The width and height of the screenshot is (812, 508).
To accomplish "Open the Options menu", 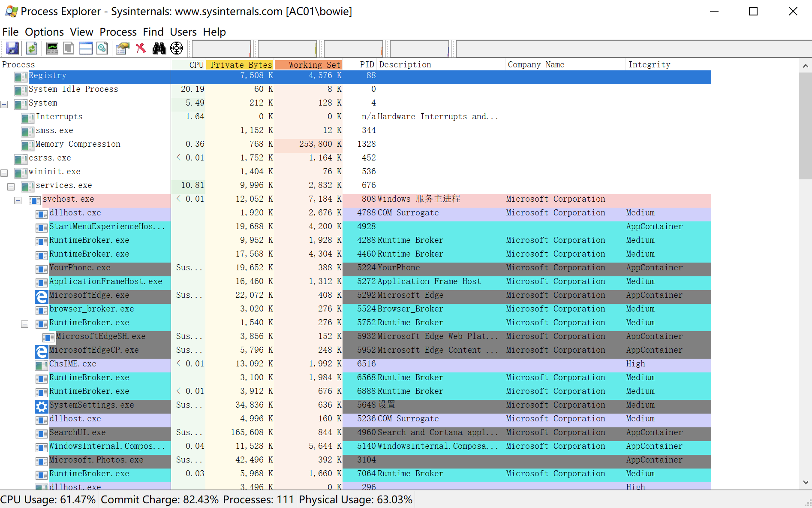I will click(44, 32).
